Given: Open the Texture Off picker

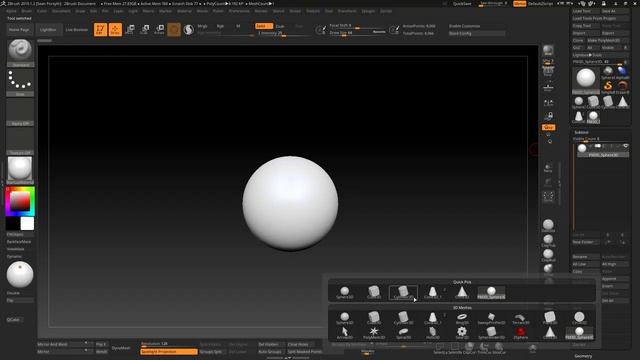Looking at the screenshot, I should 20,141.
